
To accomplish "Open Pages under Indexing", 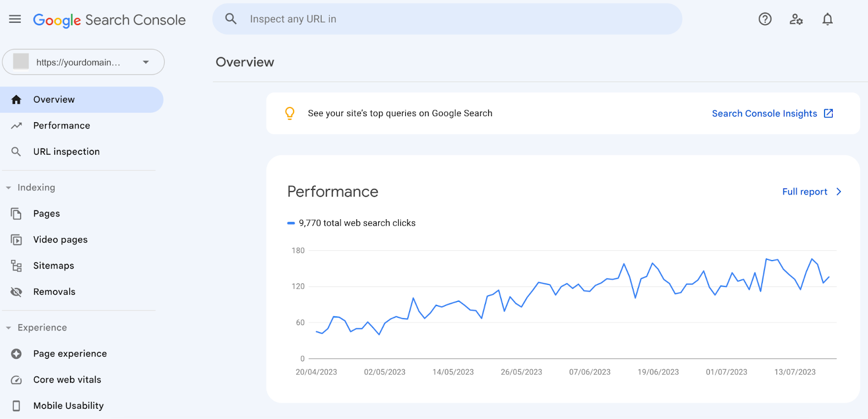I will (x=47, y=214).
